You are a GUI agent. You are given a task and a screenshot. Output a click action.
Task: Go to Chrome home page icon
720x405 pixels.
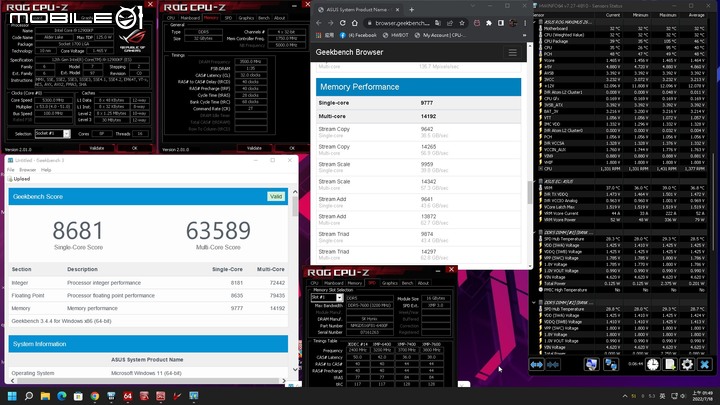(x=354, y=23)
